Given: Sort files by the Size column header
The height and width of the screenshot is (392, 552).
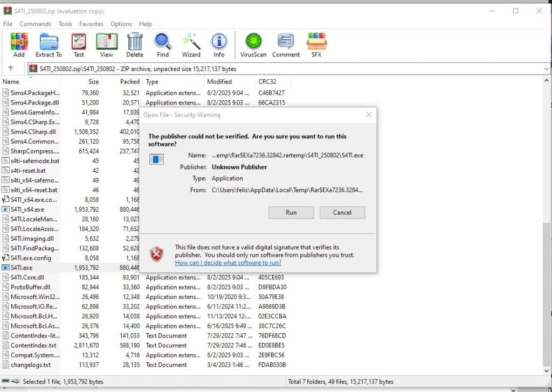Looking at the screenshot, I should click(93, 82).
